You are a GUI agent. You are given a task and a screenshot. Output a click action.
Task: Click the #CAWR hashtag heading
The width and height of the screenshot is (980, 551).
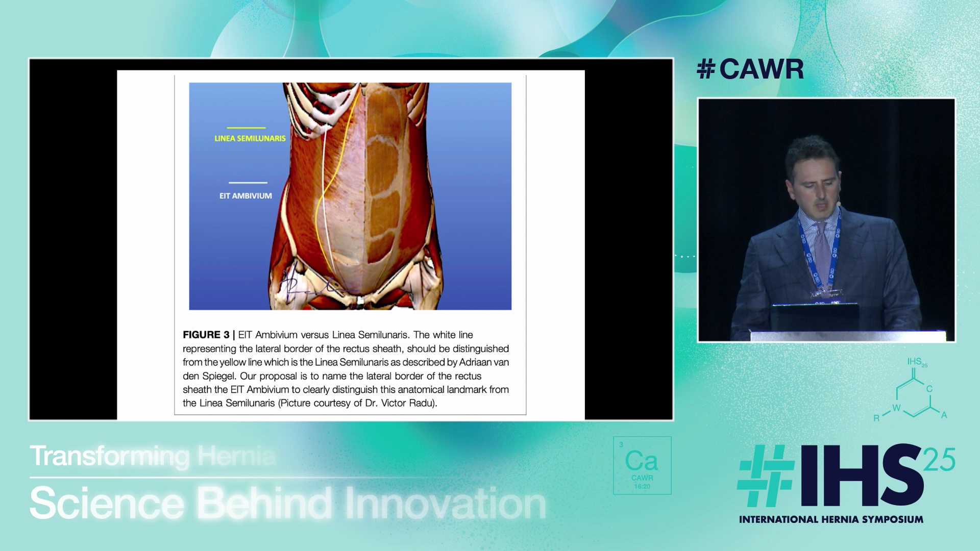point(750,69)
